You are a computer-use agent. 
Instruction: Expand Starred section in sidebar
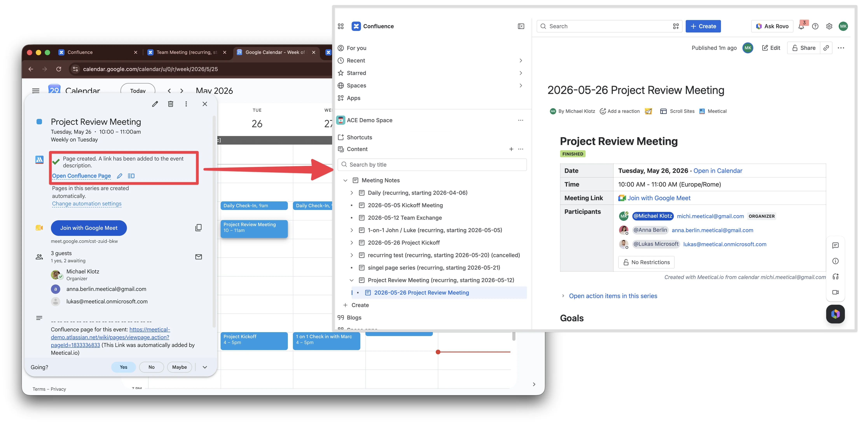point(521,73)
